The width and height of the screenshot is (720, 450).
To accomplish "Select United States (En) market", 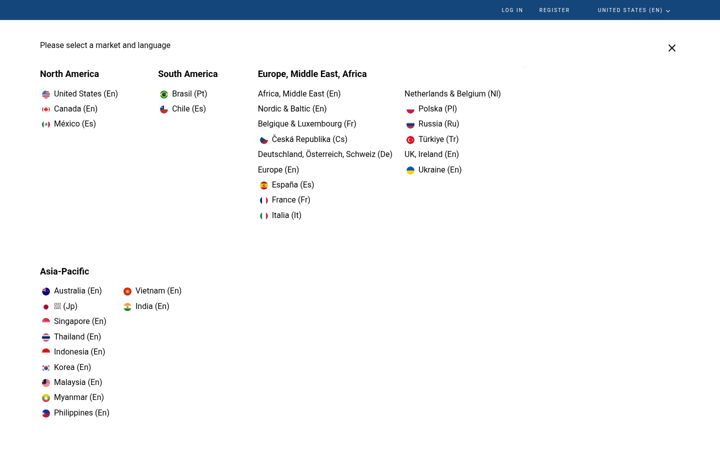I will (86, 94).
